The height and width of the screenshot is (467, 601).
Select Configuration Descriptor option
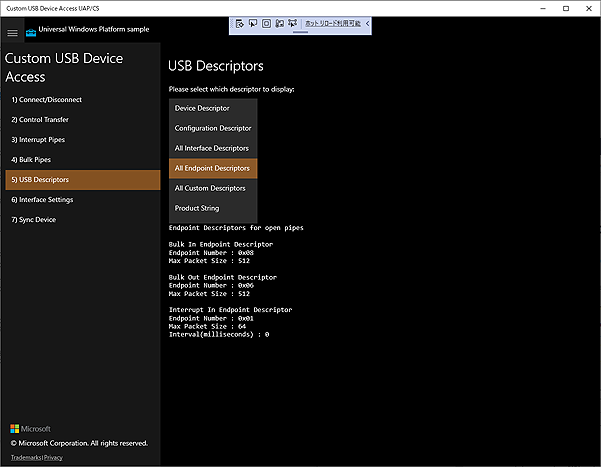click(x=212, y=128)
